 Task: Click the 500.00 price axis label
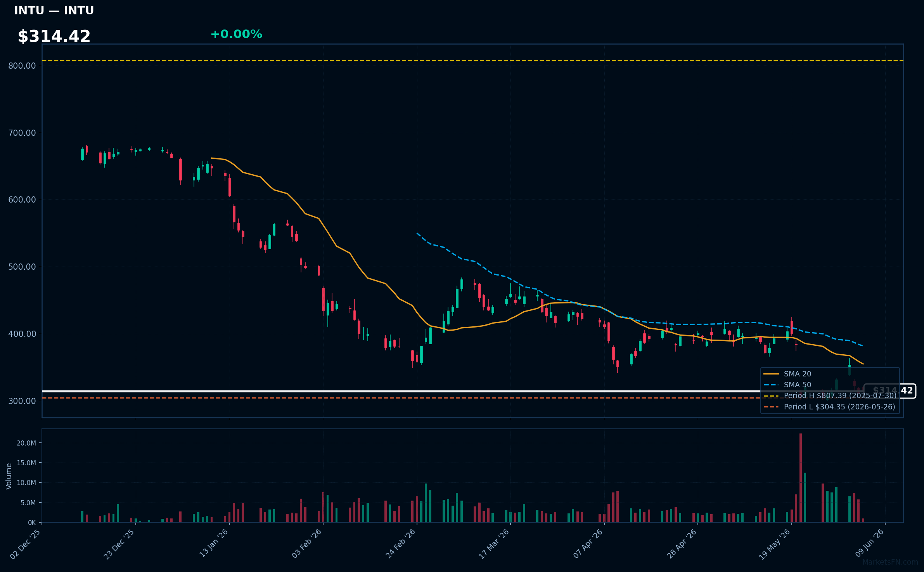pos(22,267)
